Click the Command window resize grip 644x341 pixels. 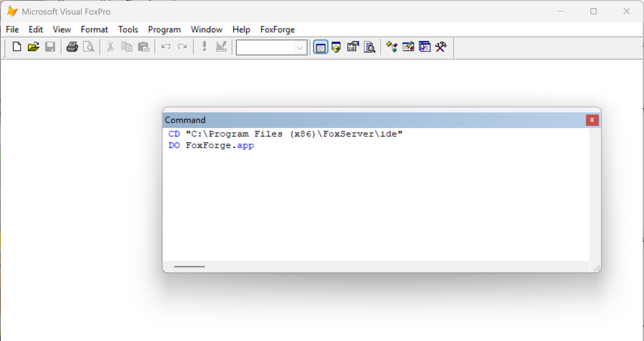(597, 268)
